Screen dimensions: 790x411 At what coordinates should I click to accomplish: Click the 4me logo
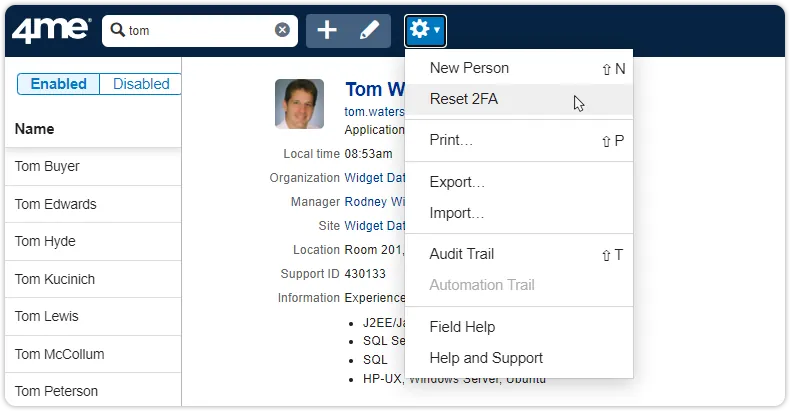click(x=51, y=30)
